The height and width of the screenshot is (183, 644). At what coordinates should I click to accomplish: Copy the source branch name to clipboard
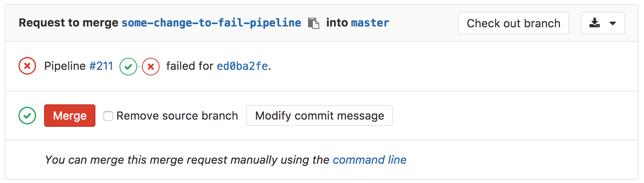point(314,23)
